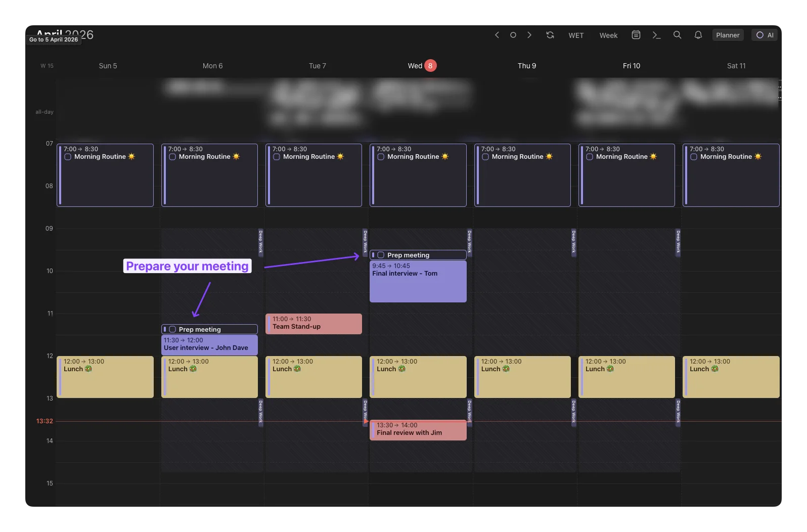Open the command prompt icon
The height and width of the screenshot is (532, 807).
click(656, 35)
